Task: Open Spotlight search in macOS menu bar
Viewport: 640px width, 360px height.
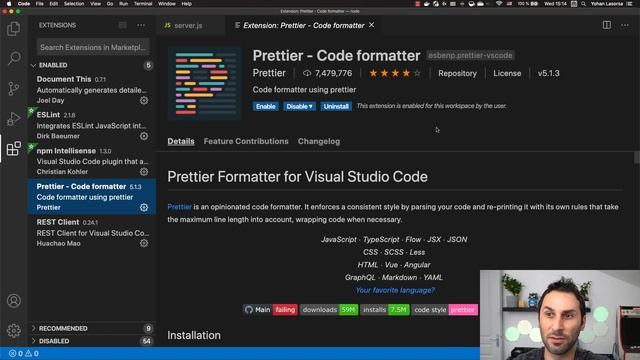Action: (584, 4)
